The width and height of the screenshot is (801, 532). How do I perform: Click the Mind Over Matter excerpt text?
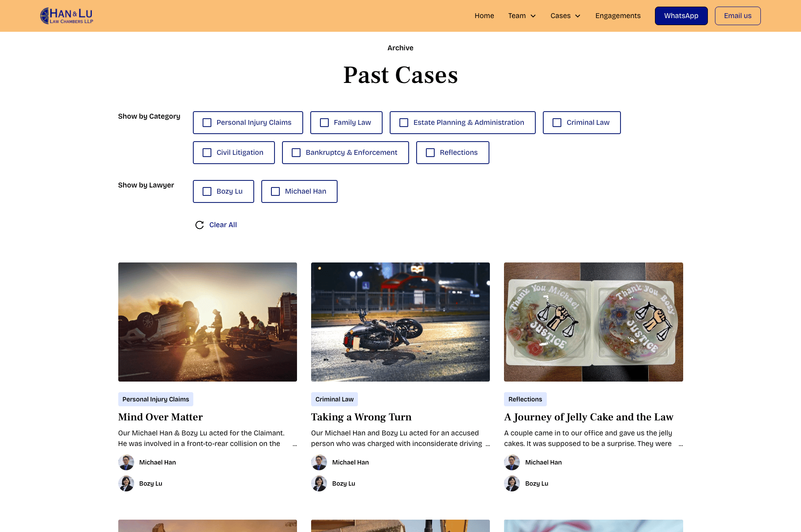(x=207, y=438)
